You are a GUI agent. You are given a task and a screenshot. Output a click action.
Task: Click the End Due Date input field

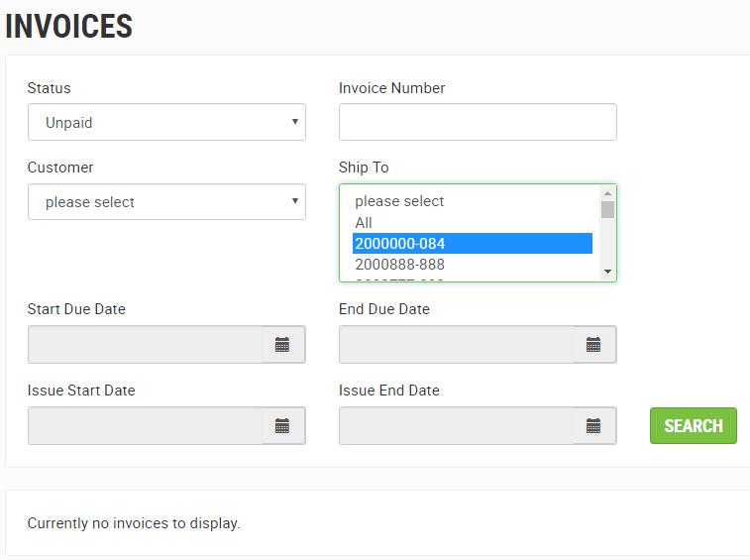[x=458, y=345]
